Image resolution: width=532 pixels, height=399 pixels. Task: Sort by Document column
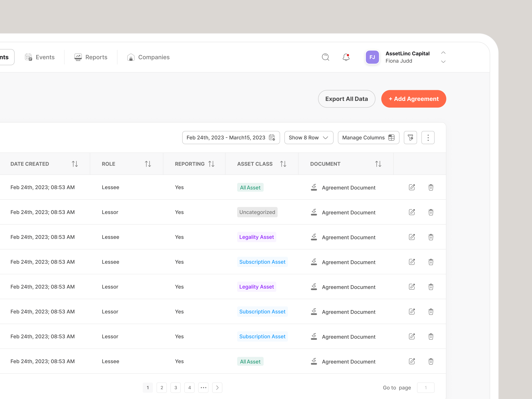tap(378, 164)
